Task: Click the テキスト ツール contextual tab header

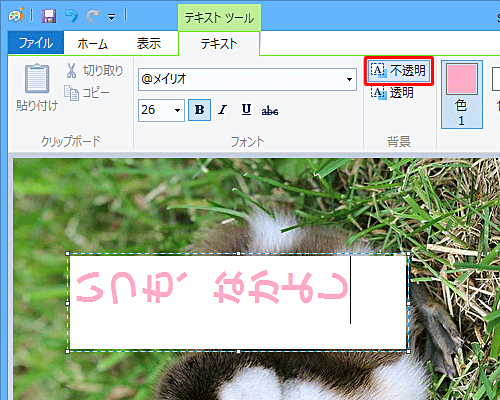Action: (x=219, y=17)
